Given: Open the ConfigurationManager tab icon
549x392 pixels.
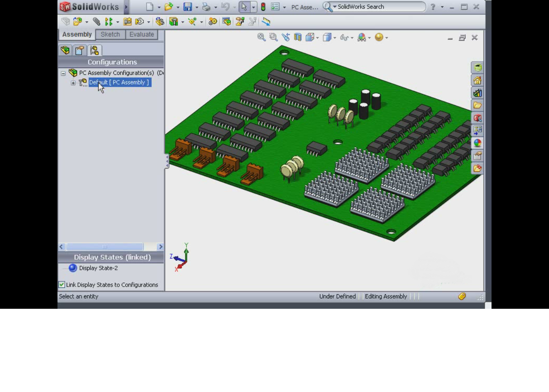Looking at the screenshot, I should (94, 50).
